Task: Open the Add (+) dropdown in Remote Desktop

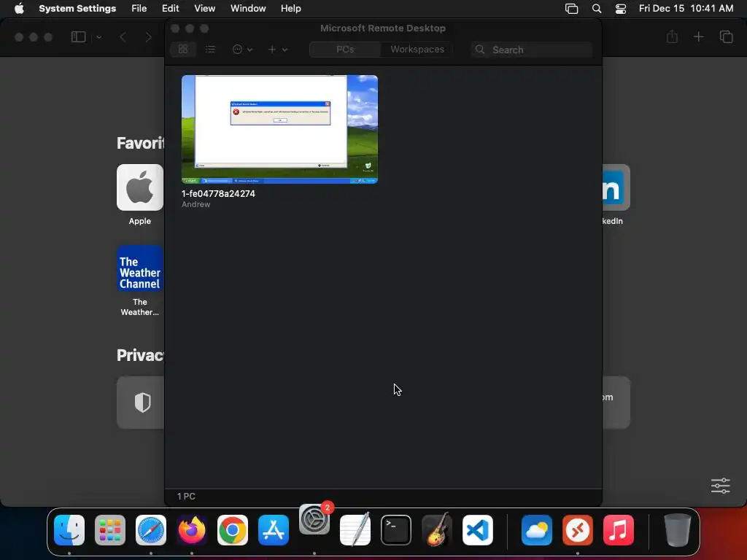Action: pyautogui.click(x=278, y=49)
